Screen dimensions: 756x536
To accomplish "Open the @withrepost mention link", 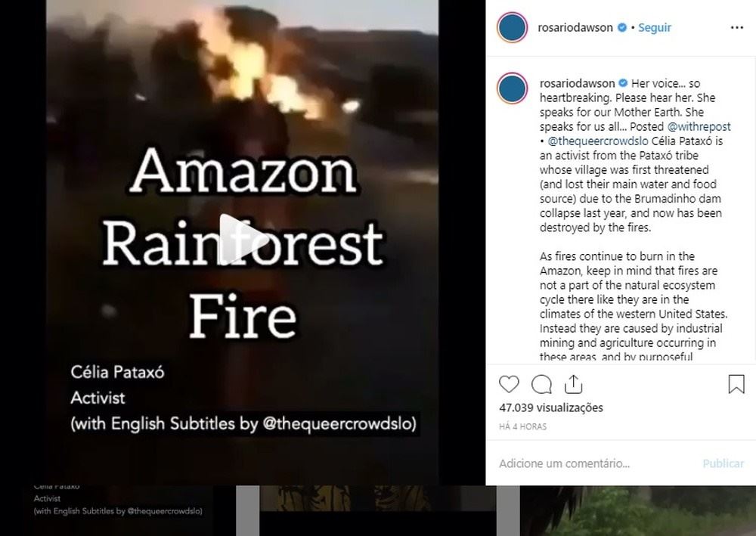I will pos(699,127).
